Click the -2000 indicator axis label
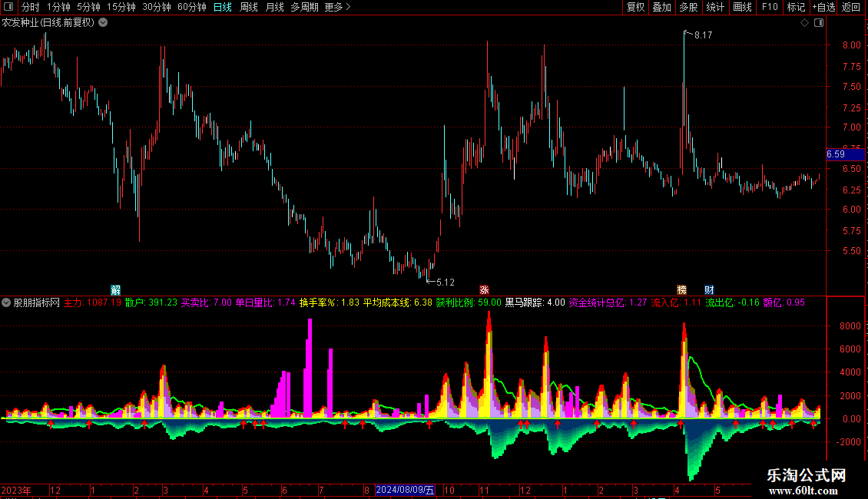This screenshot has width=868, height=499. [x=848, y=442]
